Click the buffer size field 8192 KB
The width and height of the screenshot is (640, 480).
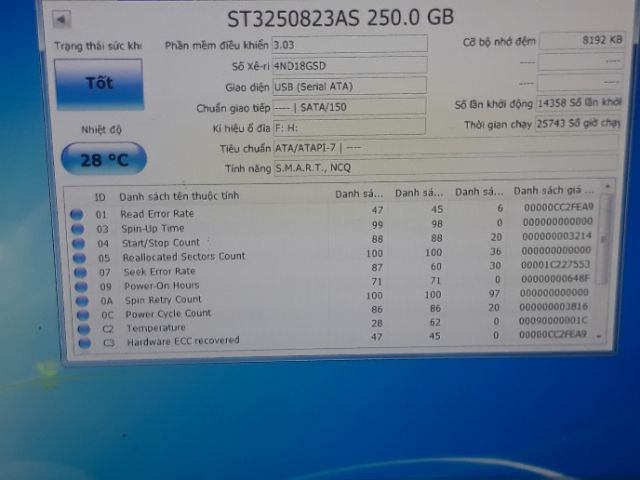(x=582, y=40)
